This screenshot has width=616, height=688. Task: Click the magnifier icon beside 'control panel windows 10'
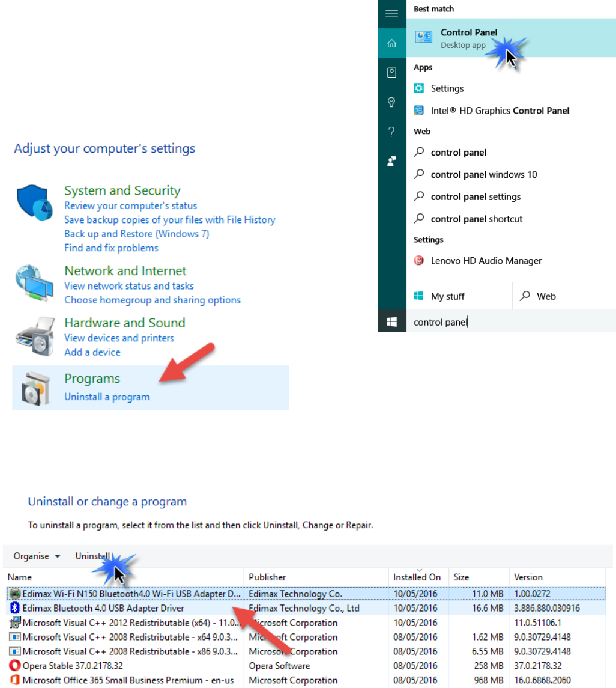[x=419, y=174]
